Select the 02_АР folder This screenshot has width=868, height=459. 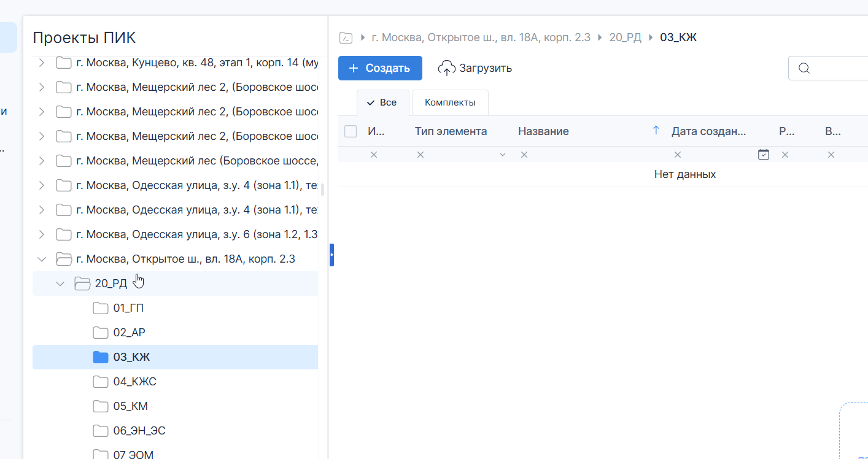(x=175, y=333)
